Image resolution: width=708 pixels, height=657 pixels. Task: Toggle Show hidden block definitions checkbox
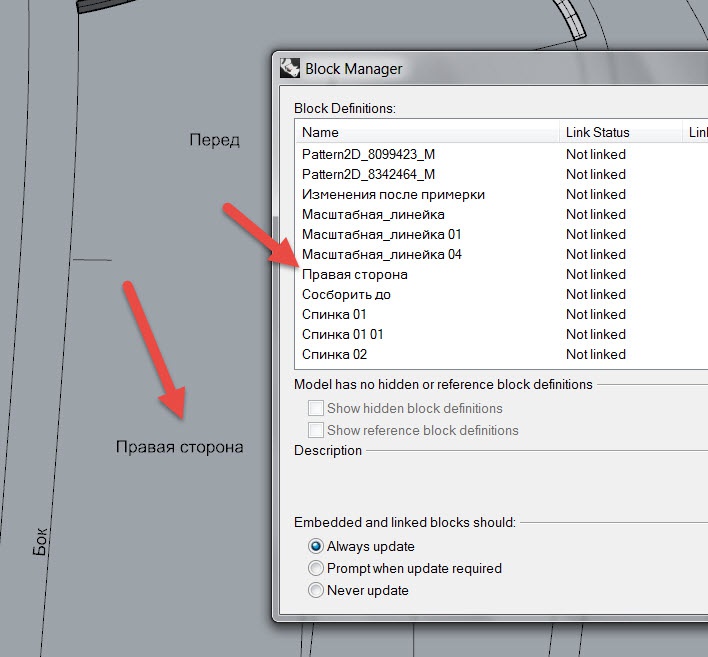[x=316, y=408]
